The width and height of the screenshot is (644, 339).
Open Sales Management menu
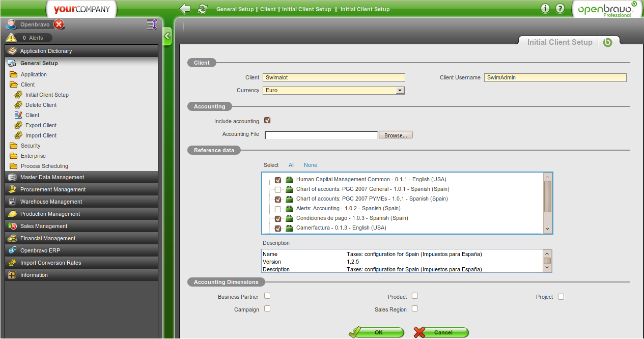click(x=82, y=226)
